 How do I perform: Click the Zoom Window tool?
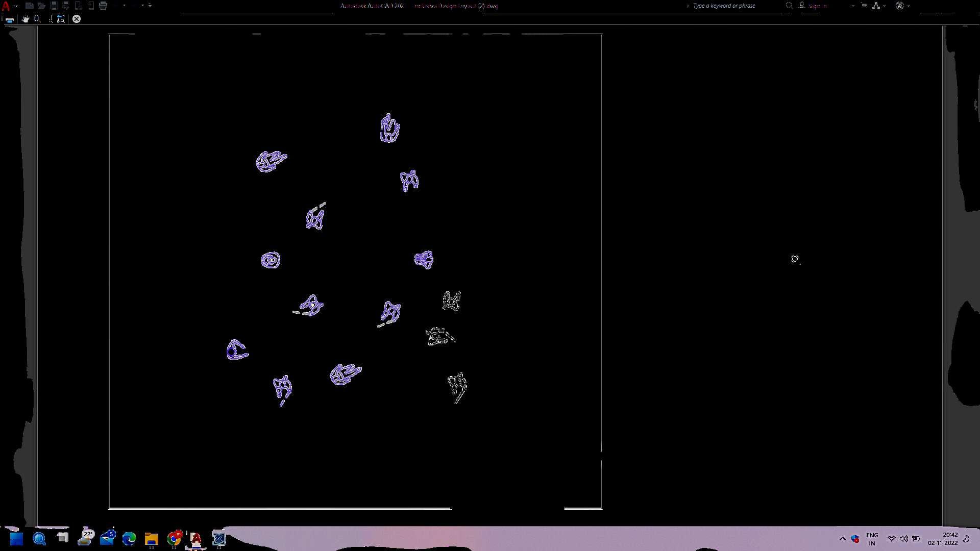point(51,19)
